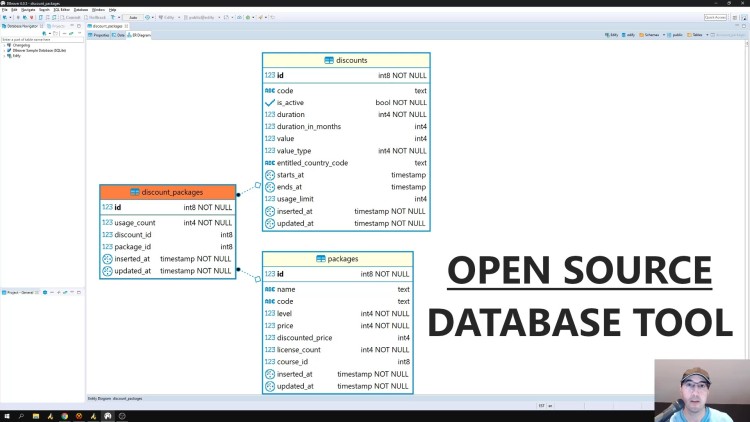Screen dimensions: 750x422
Task: Click the discounted_price column in packages
Action: [338, 338]
